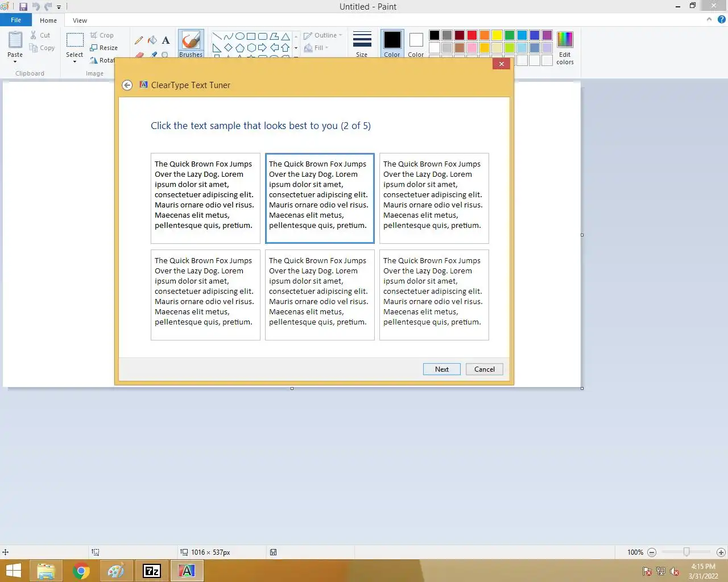Click the Paint Help question mark icon
The image size is (728, 582).
pos(721,19)
